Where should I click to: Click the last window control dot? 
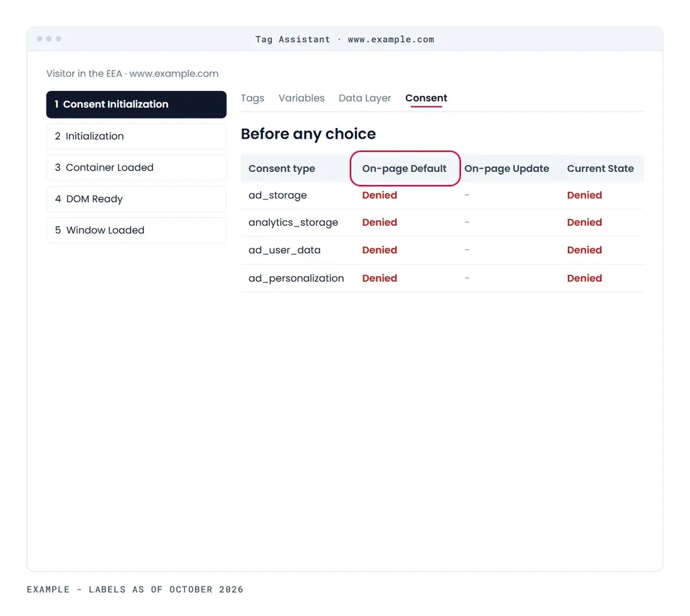[58, 39]
